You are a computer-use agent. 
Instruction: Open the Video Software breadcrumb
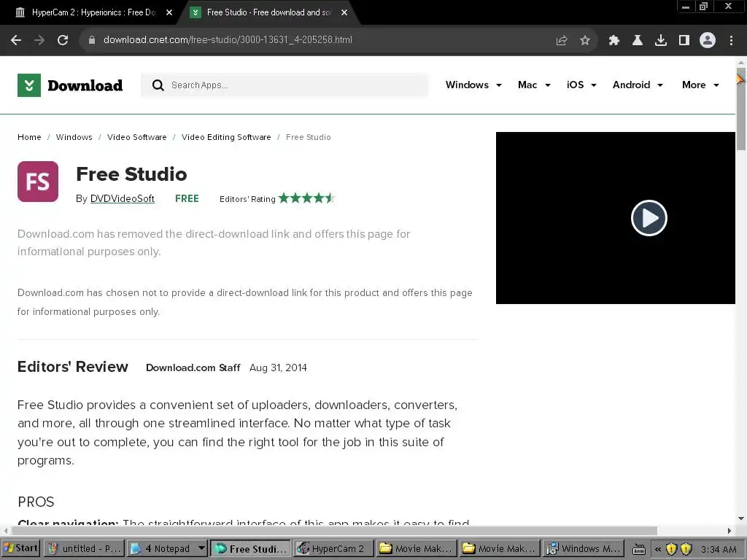point(136,137)
